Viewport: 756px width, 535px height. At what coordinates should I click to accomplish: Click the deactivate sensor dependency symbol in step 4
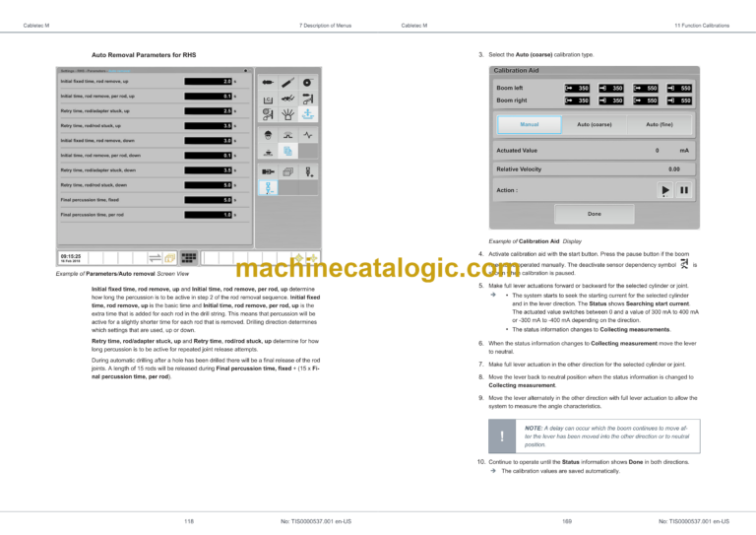click(684, 264)
